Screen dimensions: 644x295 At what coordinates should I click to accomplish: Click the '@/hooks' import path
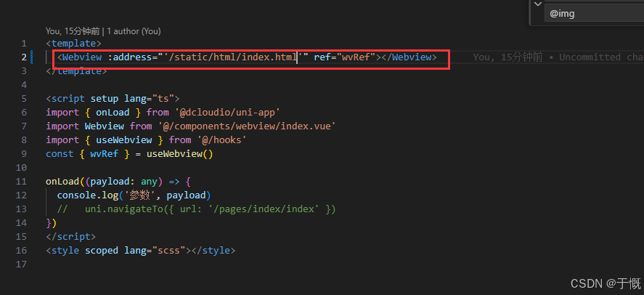coord(221,140)
